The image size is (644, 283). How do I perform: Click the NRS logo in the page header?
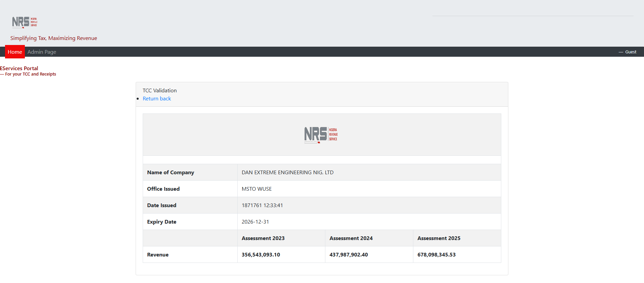point(25,22)
